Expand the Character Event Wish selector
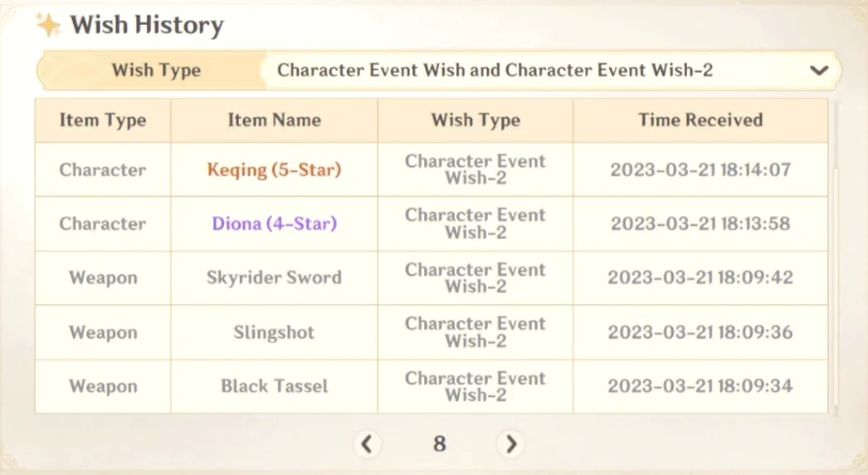868x475 pixels. coord(552,71)
